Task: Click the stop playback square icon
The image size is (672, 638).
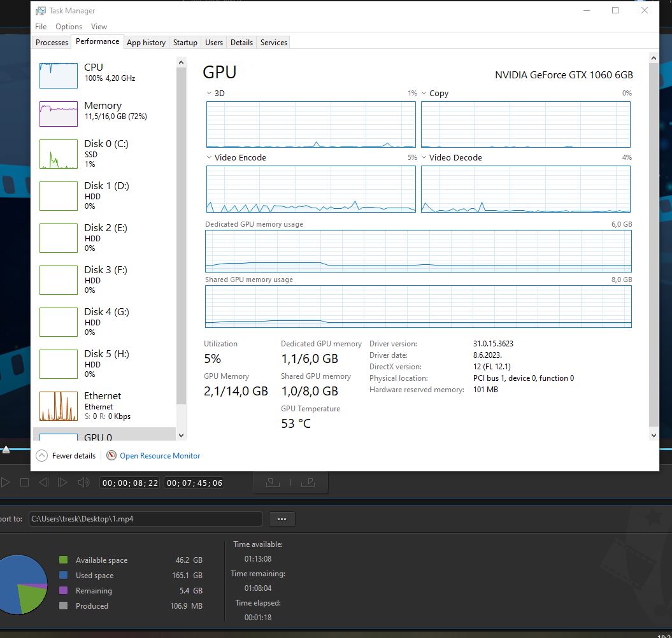Action: tap(24, 483)
